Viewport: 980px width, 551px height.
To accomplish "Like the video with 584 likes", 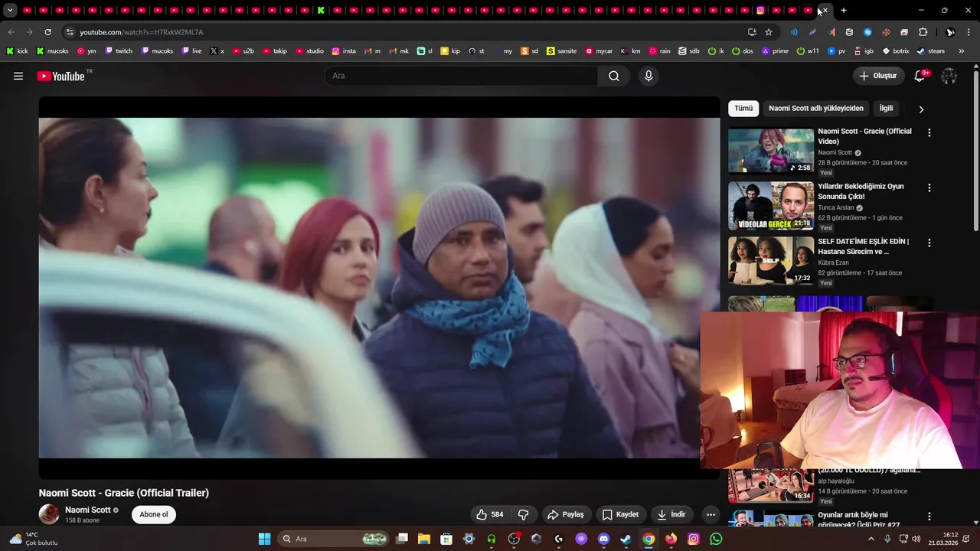I will click(490, 514).
